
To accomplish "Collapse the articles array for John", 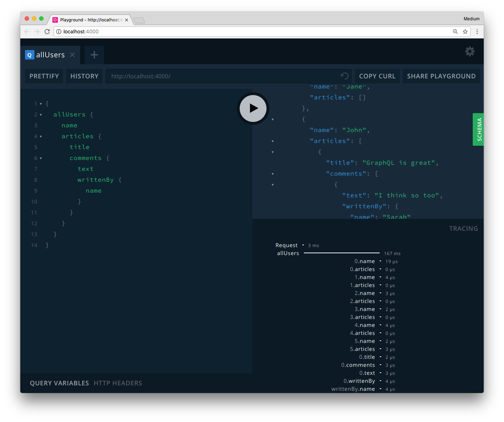I will tap(273, 141).
